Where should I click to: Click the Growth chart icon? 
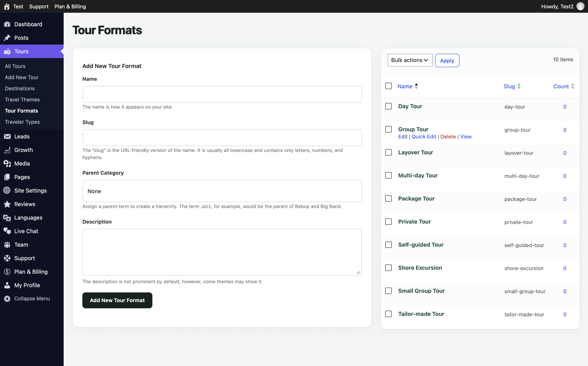click(7, 150)
